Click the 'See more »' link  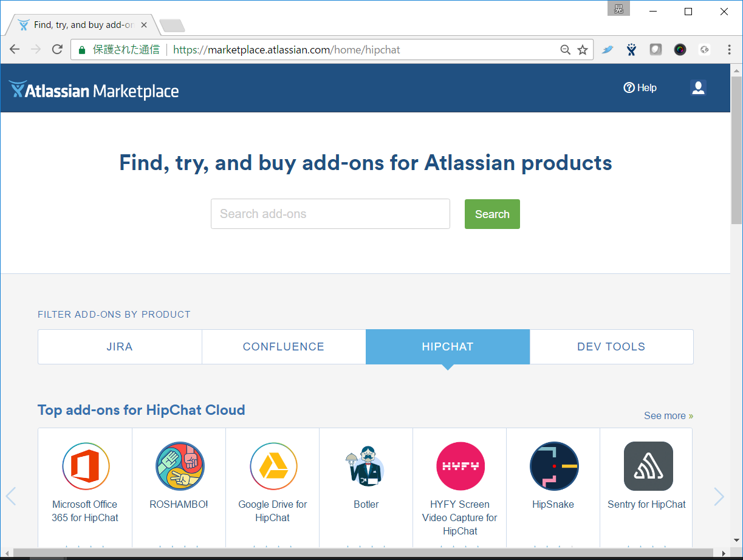[669, 416]
